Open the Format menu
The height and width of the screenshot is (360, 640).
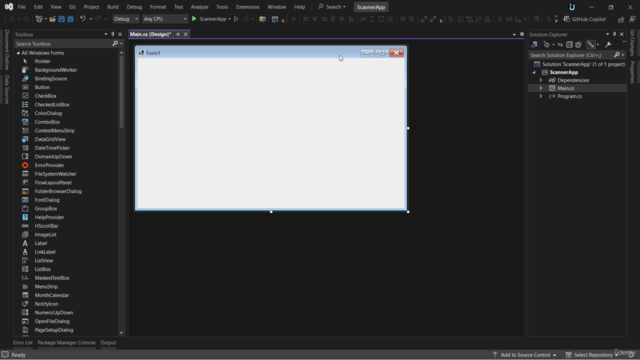coord(158,7)
